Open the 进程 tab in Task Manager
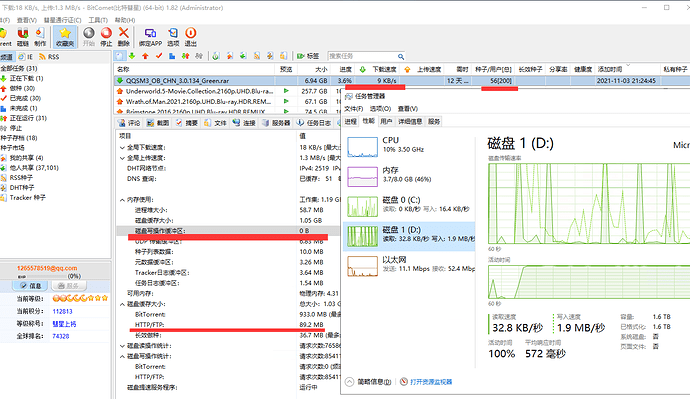 [351, 121]
